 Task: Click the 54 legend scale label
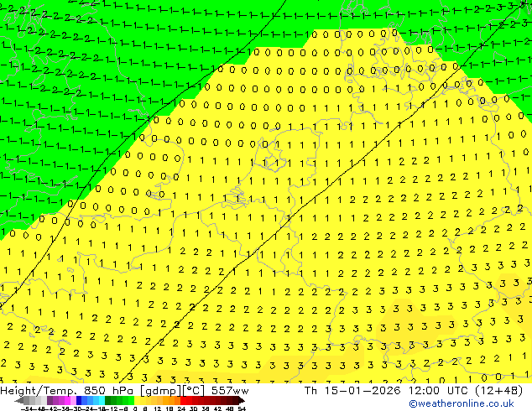[242, 408]
